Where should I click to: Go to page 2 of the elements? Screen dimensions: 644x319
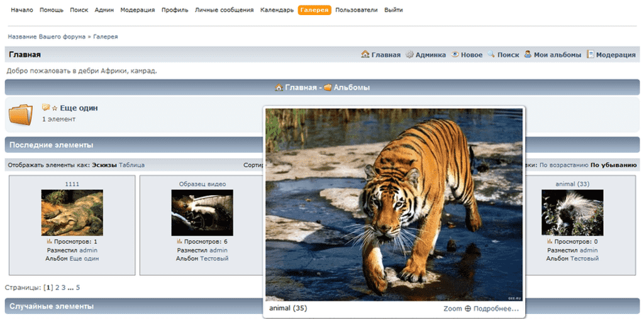(x=57, y=288)
